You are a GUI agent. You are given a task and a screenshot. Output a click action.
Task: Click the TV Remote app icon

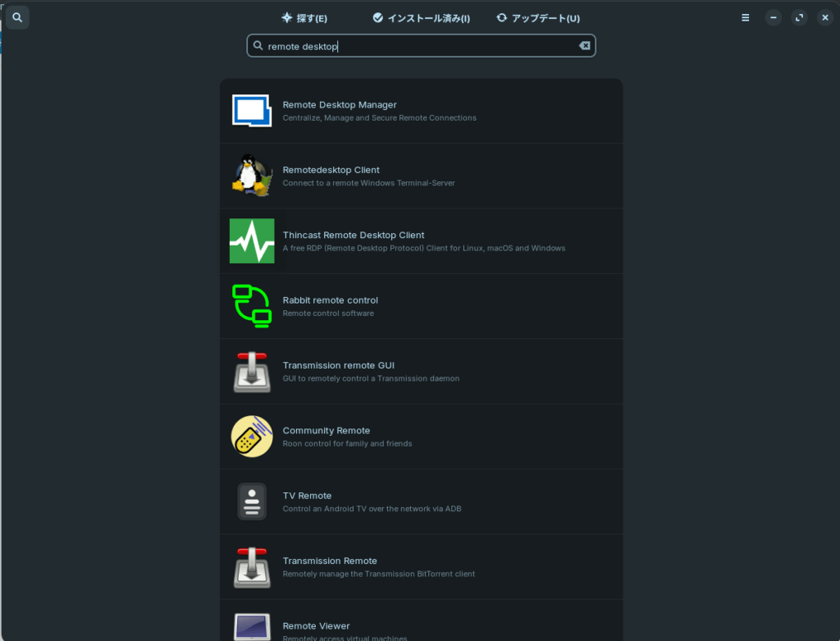coord(252,501)
